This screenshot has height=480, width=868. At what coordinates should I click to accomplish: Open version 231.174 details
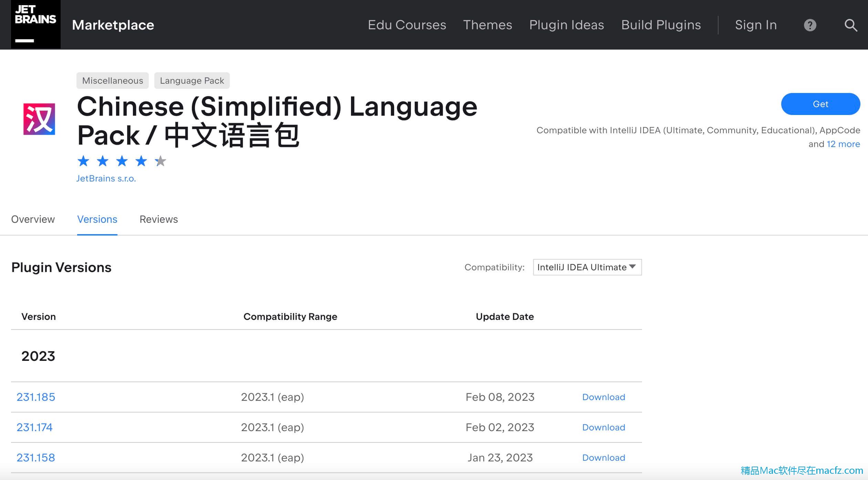pyautogui.click(x=34, y=427)
